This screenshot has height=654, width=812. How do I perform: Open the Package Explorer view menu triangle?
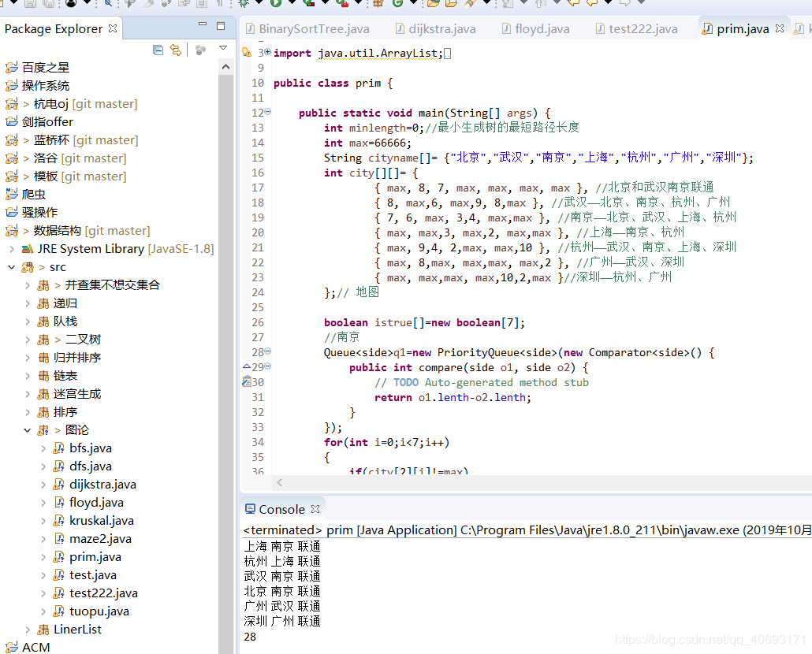[x=223, y=48]
